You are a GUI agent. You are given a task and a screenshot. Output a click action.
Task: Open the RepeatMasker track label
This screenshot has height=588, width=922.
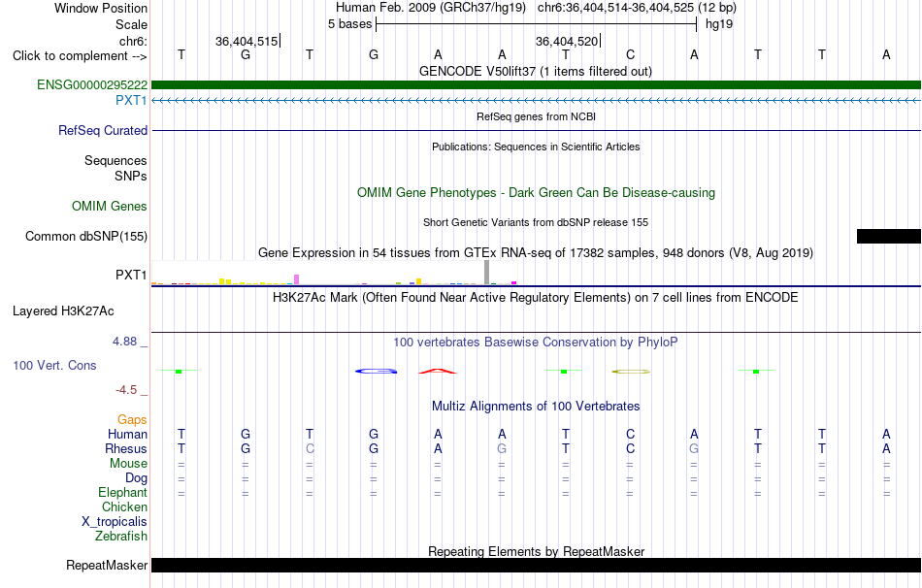[x=107, y=565]
